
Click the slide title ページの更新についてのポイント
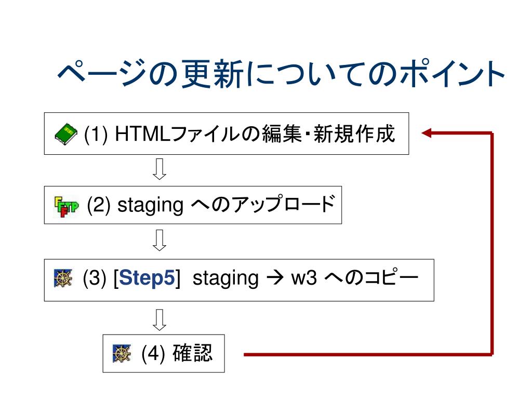coord(281,73)
